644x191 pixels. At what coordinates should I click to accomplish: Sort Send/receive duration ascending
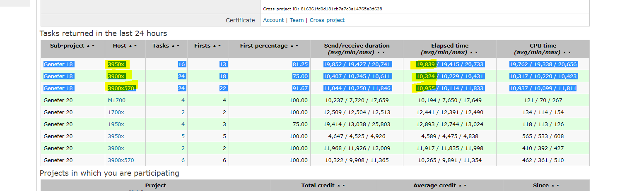(x=378, y=53)
